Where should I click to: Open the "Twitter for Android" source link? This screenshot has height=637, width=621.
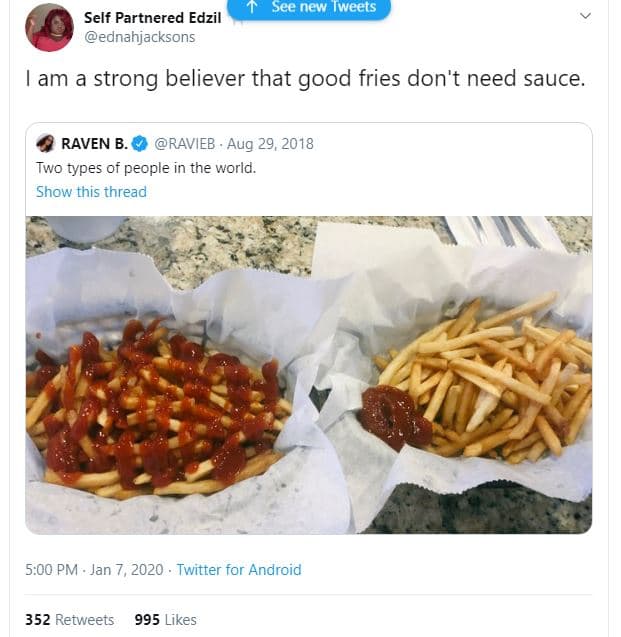click(x=239, y=570)
